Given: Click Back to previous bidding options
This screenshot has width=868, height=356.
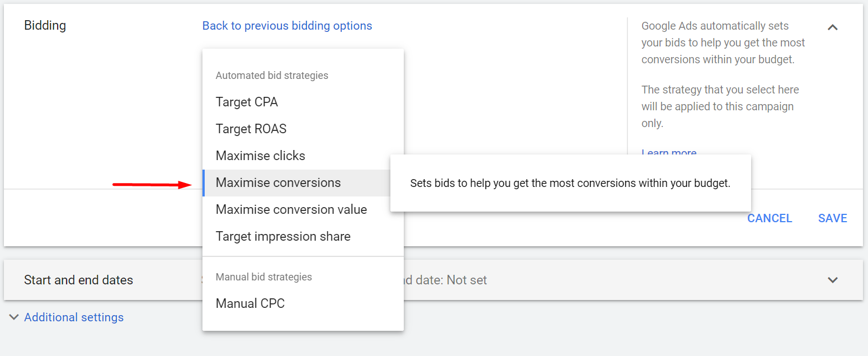Looking at the screenshot, I should (287, 26).
